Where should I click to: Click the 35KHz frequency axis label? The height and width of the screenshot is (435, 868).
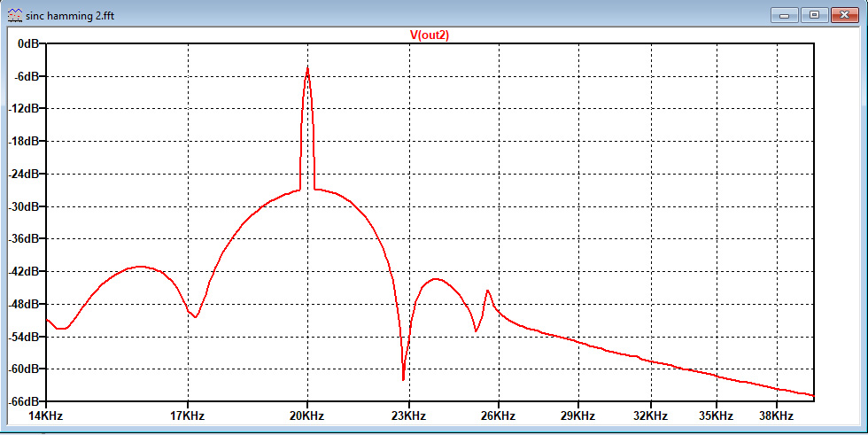pyautogui.click(x=717, y=416)
